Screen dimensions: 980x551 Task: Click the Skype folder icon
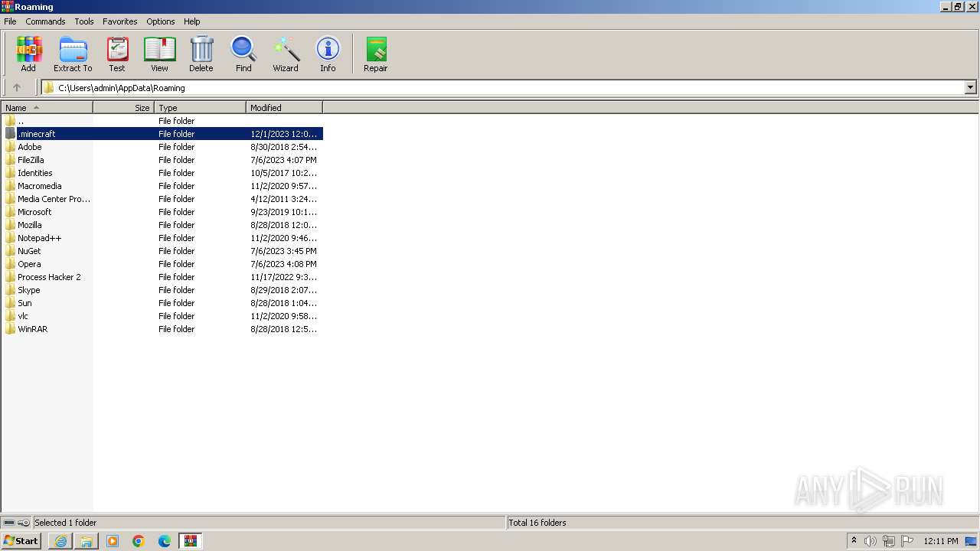(x=10, y=290)
